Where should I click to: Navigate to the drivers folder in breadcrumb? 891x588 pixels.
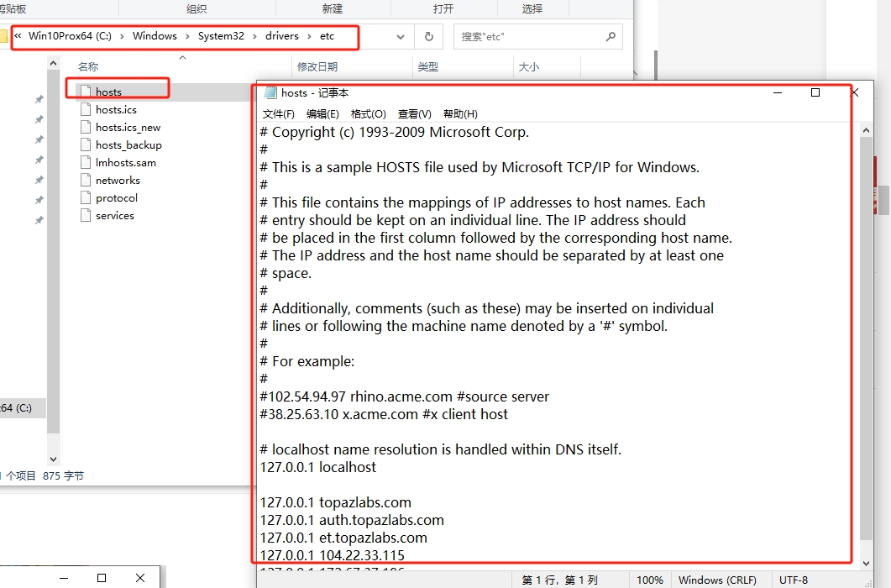click(283, 36)
